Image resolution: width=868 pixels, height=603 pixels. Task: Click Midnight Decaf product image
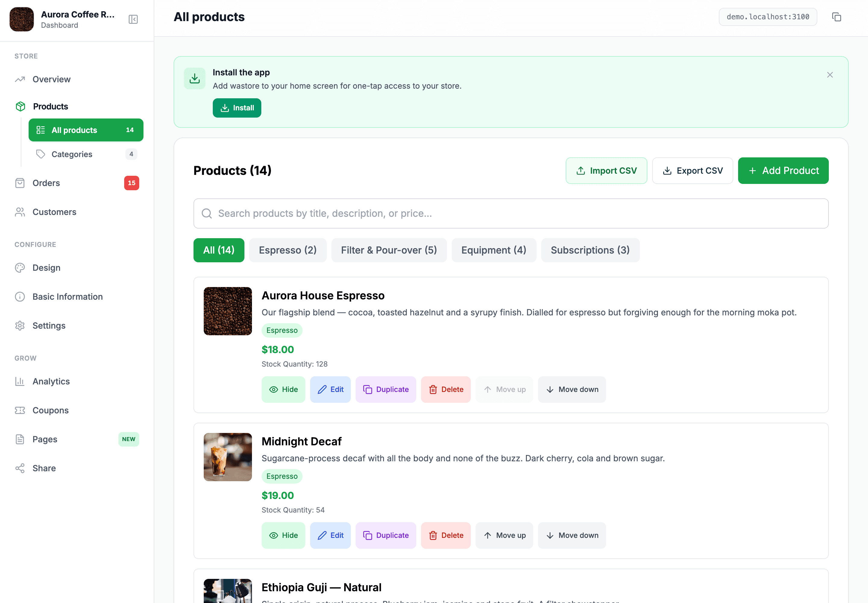click(x=228, y=457)
